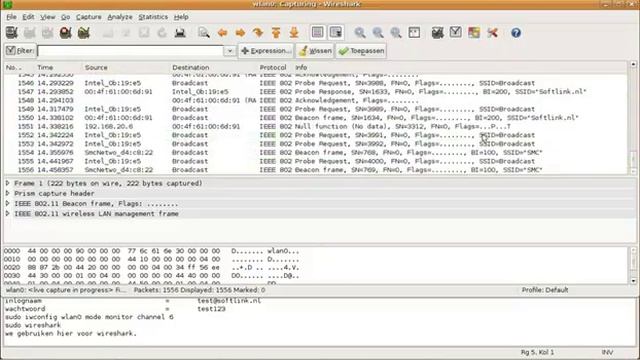The image size is (640, 360).
Task: Restart the running live capture
Action: [x=84, y=33]
